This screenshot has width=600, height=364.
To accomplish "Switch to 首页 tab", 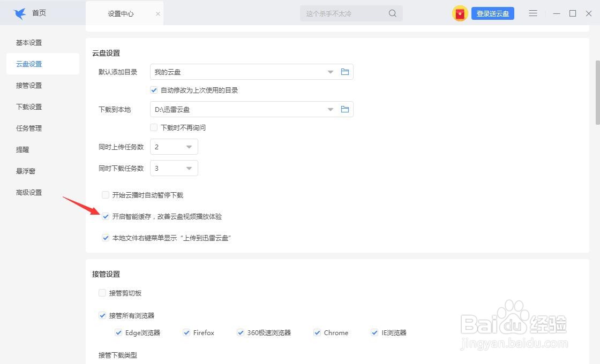I will [39, 13].
